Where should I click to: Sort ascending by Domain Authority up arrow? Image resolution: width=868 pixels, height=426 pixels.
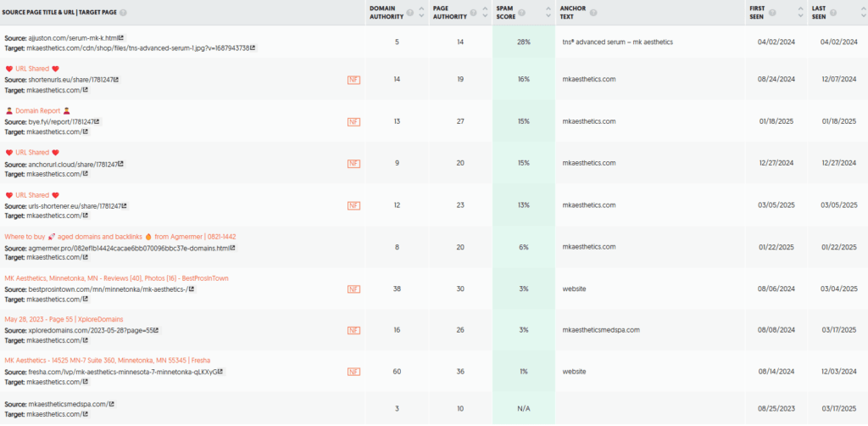pyautogui.click(x=422, y=8)
